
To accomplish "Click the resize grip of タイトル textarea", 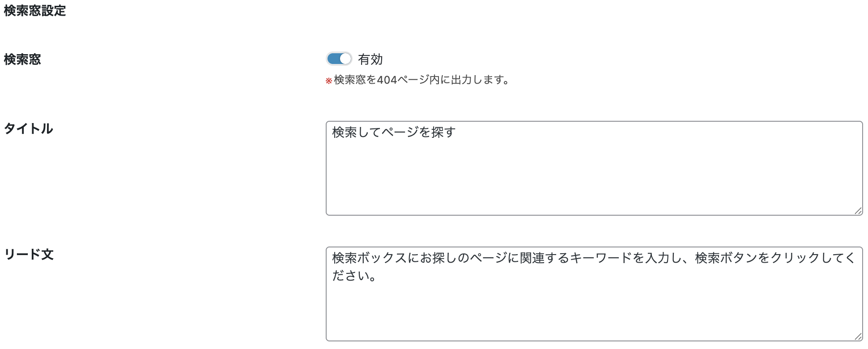I will point(858,211).
